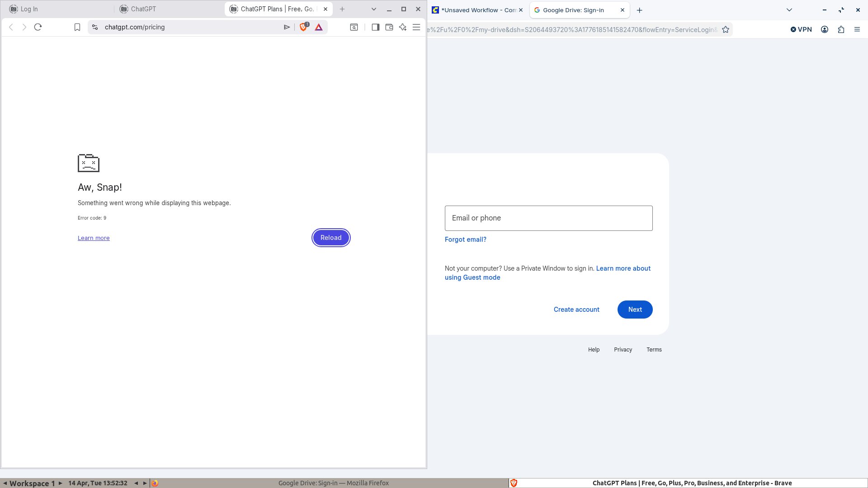Switch to the Unsaved Workflow tab

[x=477, y=10]
